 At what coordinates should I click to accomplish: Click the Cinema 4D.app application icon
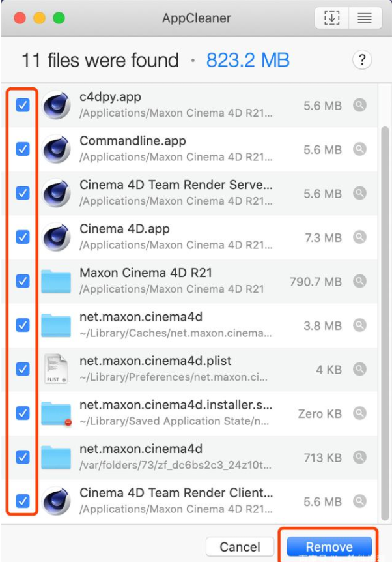[x=57, y=237]
